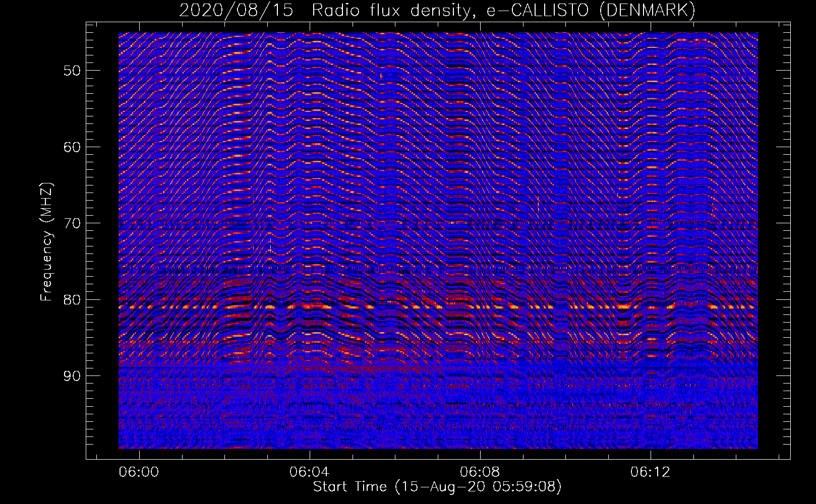This screenshot has height=504, width=816.
Task: Click the 90 MHz frequency tick label
Action: click(x=72, y=376)
